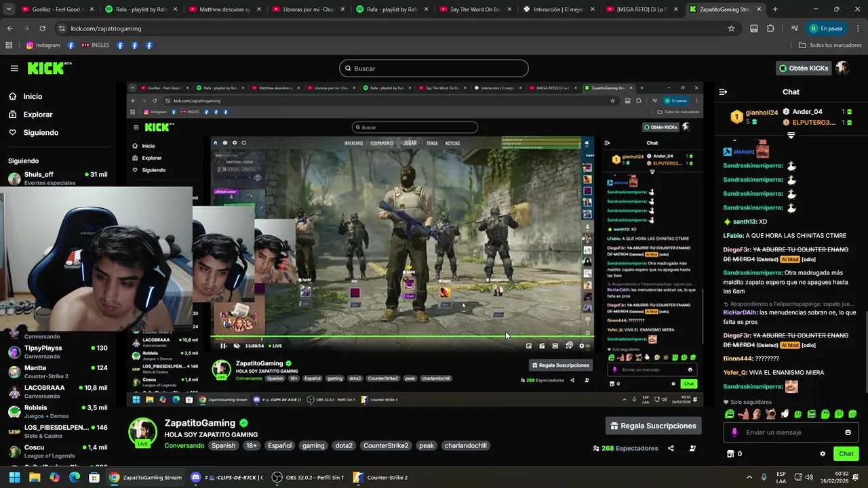Image resolution: width=868 pixels, height=488 pixels.
Task: Click Sandraskinsmiperra's last chat message
Action: tap(759, 386)
